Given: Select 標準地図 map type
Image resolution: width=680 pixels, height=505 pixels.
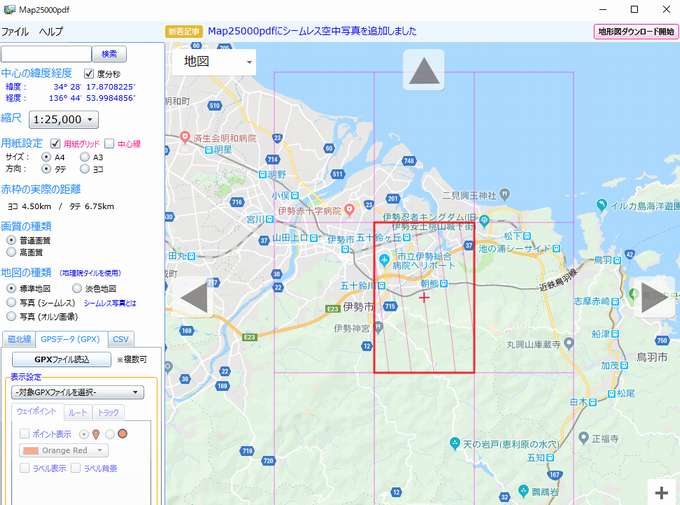Looking at the screenshot, I should 11,288.
